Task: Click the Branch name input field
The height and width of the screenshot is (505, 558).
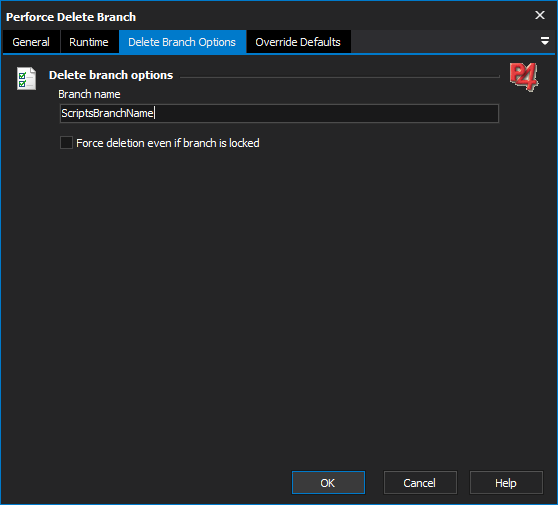Action: pos(279,114)
